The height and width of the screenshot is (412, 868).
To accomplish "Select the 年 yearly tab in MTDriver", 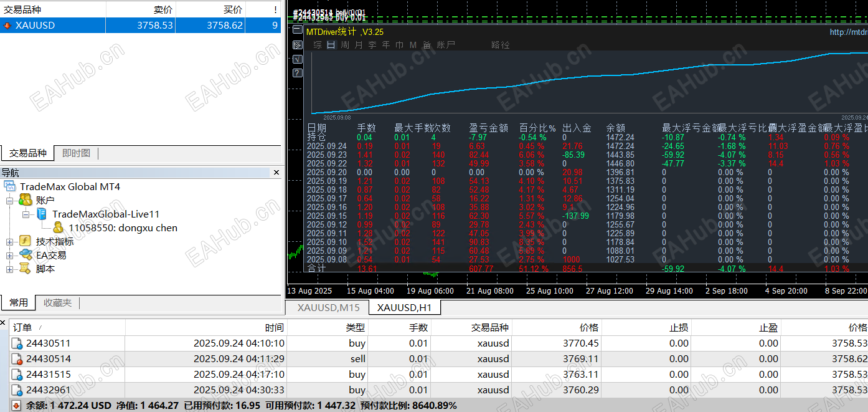I will tap(386, 45).
